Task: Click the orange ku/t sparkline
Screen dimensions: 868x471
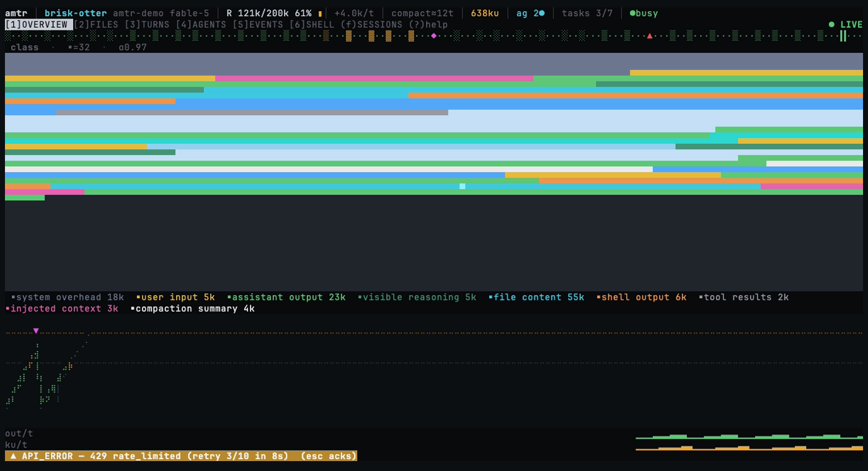Action: (749, 447)
